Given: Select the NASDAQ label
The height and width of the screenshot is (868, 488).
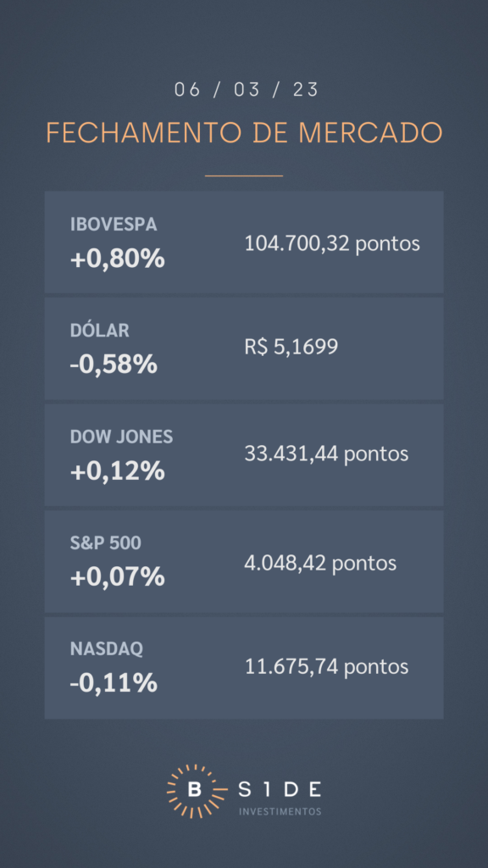Looking at the screenshot, I should click(x=107, y=648).
